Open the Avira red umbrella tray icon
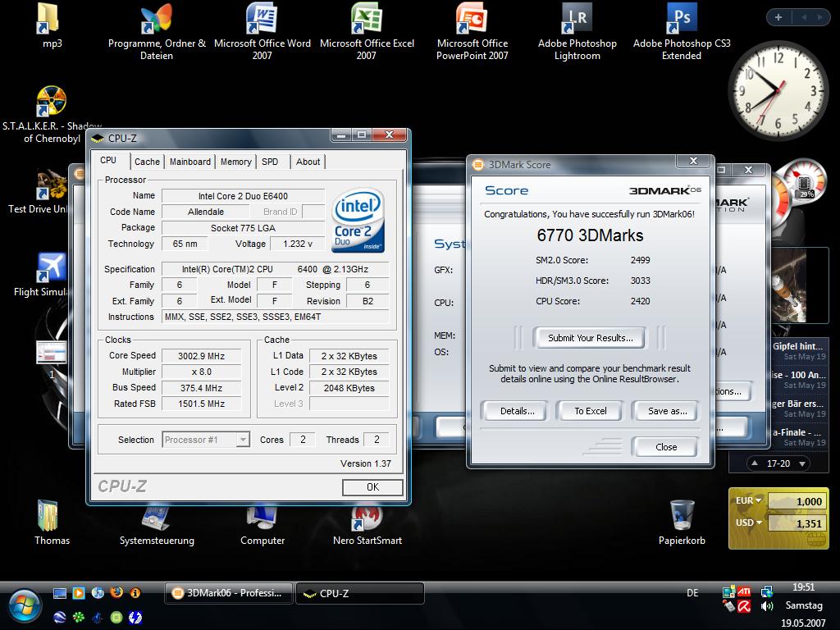 tap(744, 606)
